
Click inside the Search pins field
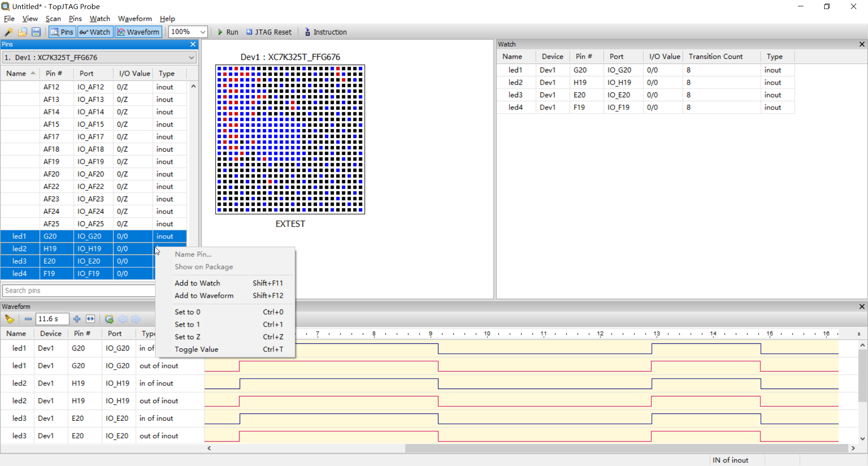tap(79, 290)
